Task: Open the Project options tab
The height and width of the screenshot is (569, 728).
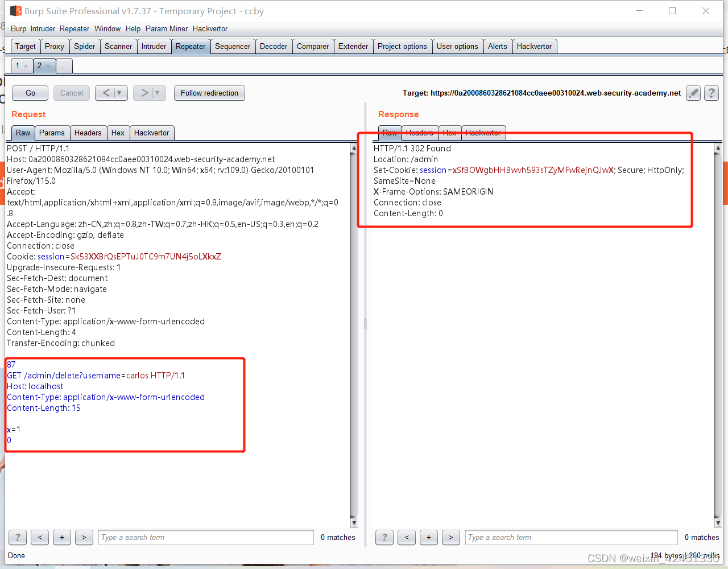Action: click(402, 47)
